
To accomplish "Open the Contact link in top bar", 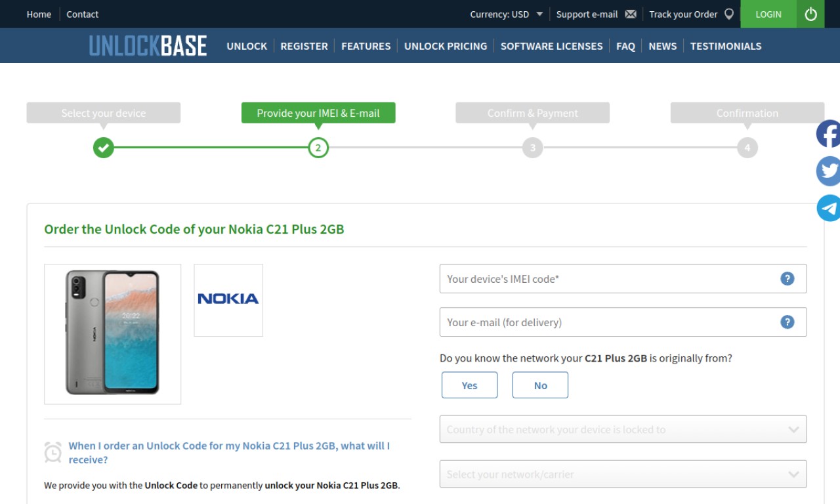I will coord(82,14).
